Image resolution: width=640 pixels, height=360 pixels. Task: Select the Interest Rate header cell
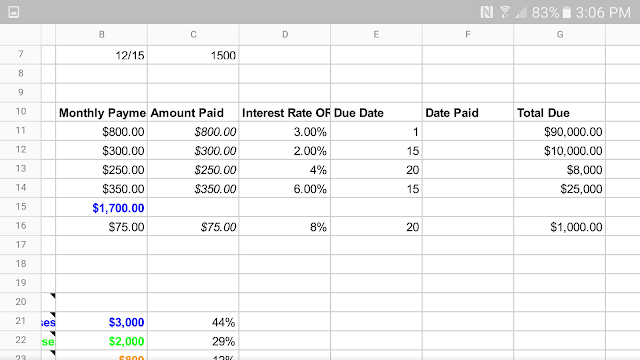pos(285,112)
